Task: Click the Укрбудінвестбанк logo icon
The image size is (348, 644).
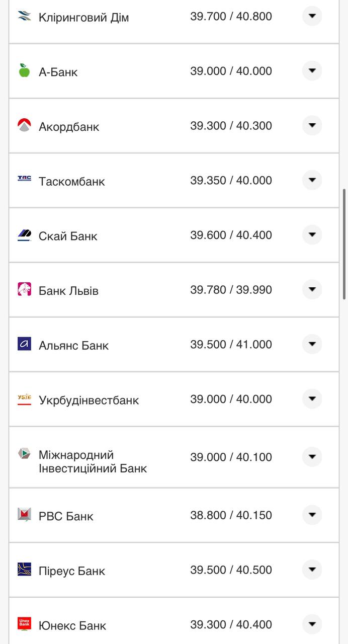Action: [24, 399]
